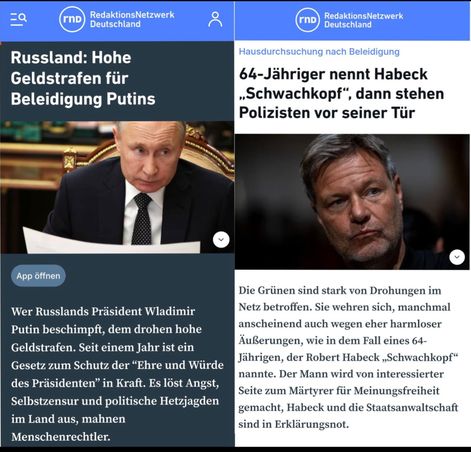
Task: Tap the 'App öffnen' button
Action: coord(38,276)
